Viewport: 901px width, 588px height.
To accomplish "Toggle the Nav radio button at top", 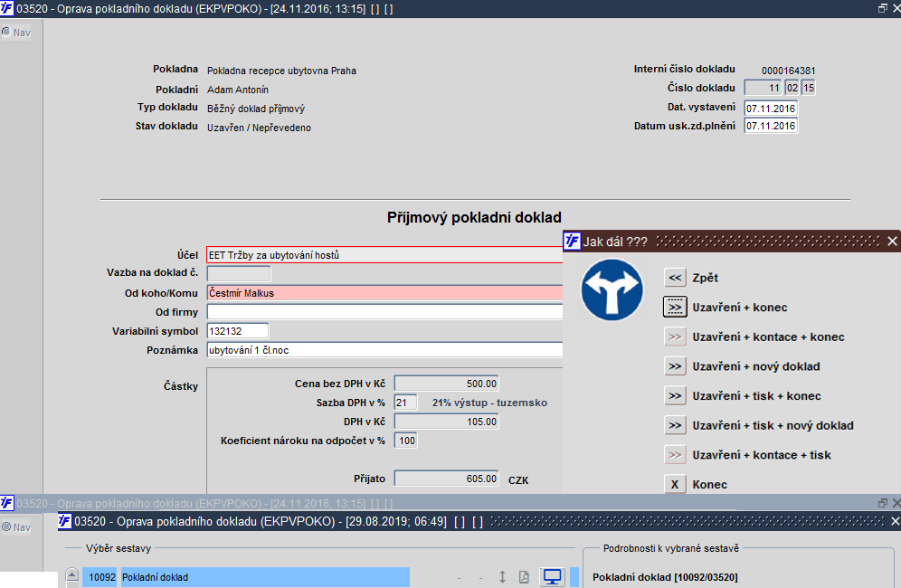I will [5, 33].
